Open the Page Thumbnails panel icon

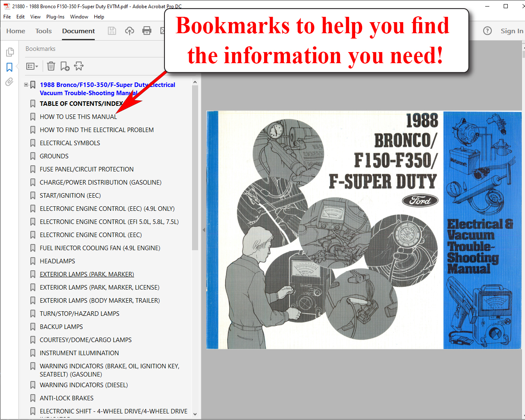tap(10, 52)
